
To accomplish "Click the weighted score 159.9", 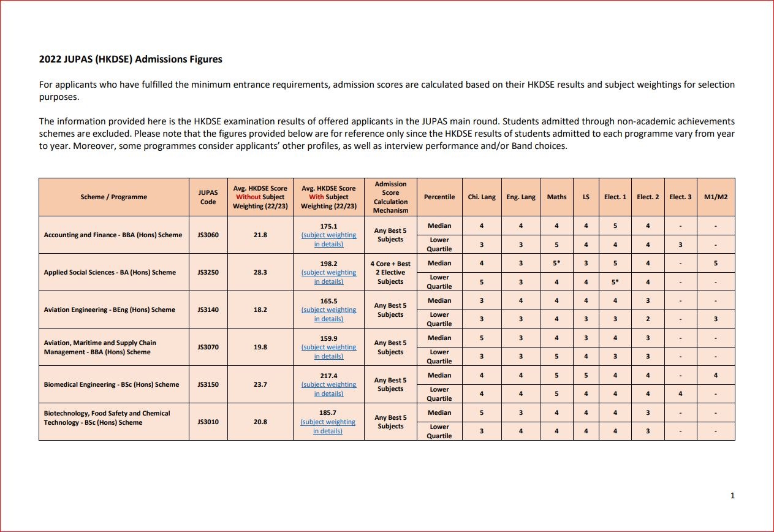I will (x=328, y=338).
